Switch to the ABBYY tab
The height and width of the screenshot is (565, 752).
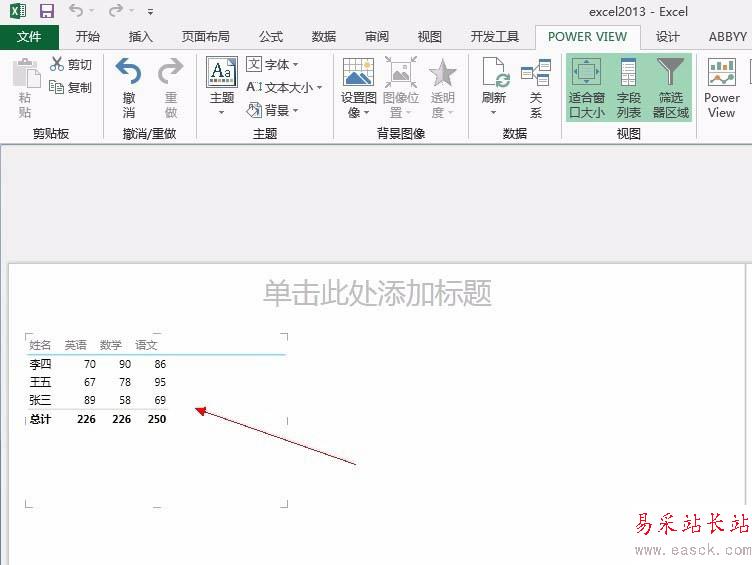(728, 36)
